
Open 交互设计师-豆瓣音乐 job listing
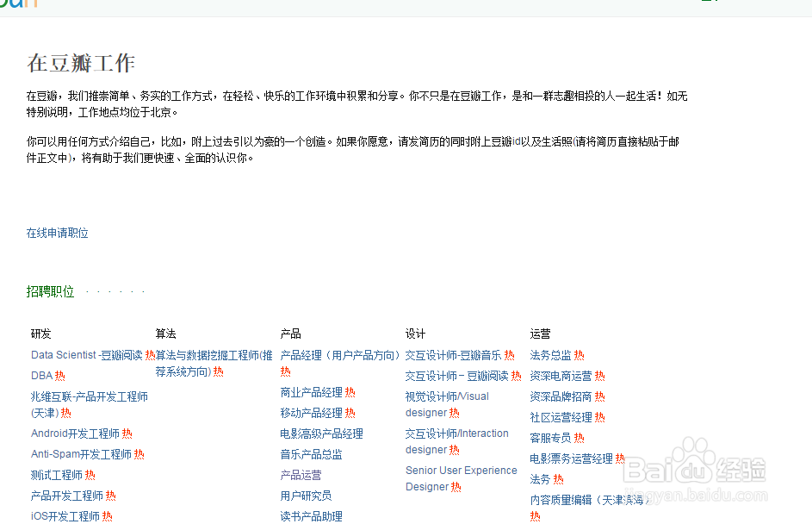453,355
